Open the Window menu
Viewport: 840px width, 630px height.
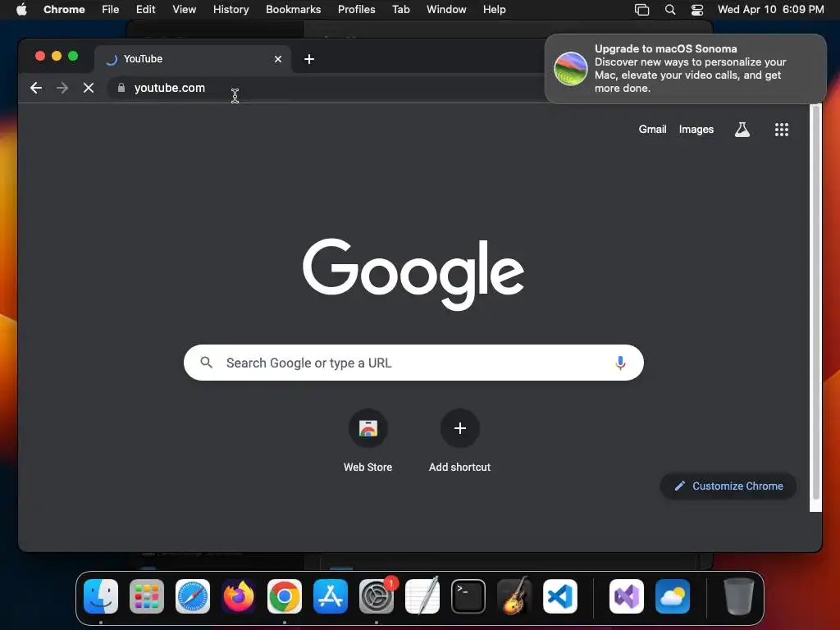pyautogui.click(x=446, y=9)
